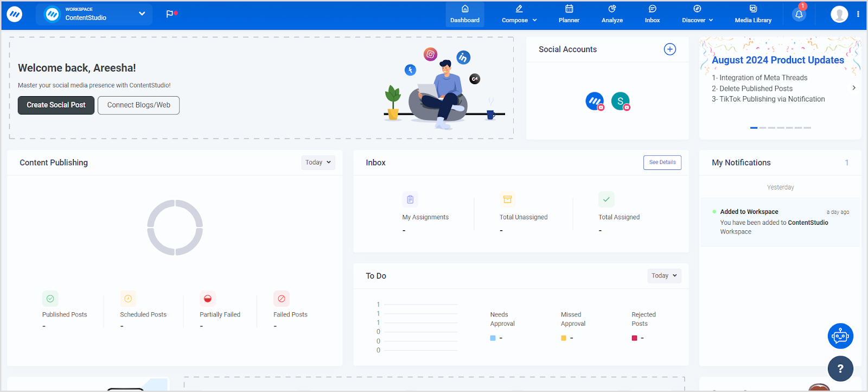
Task: Click Connect Blogs/Web button
Action: click(138, 105)
